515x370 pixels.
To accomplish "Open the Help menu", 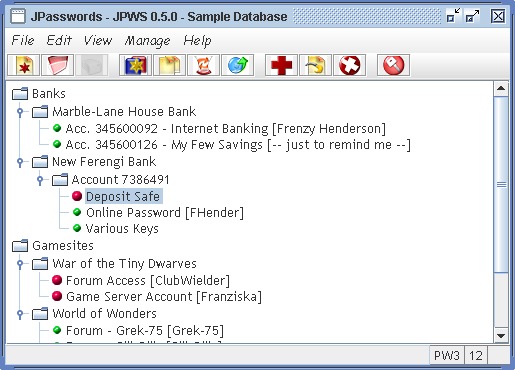I will pos(197,40).
